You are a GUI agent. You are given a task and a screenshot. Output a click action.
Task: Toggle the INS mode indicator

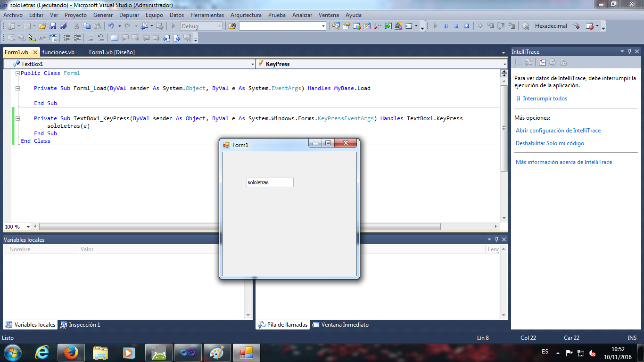pos(632,337)
